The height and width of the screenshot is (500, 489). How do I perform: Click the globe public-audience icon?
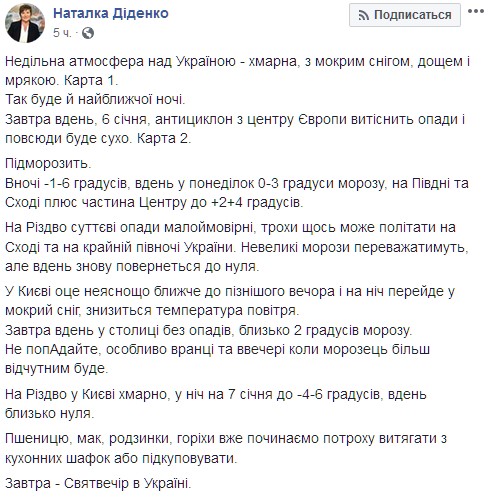coord(88,33)
